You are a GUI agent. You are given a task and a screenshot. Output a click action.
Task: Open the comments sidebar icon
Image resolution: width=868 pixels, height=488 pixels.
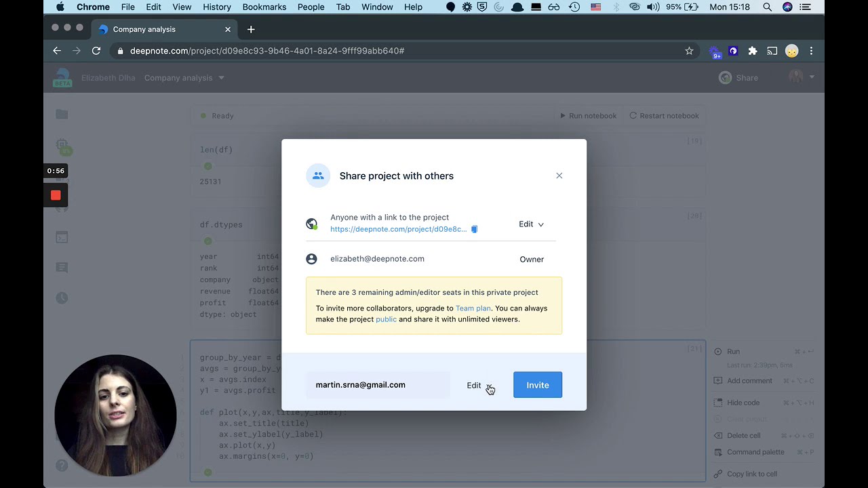tap(62, 268)
